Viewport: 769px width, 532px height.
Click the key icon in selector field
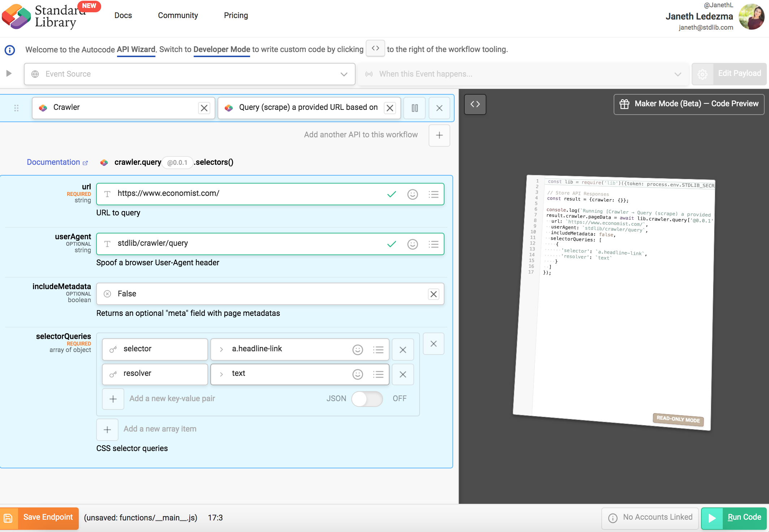pyautogui.click(x=113, y=349)
